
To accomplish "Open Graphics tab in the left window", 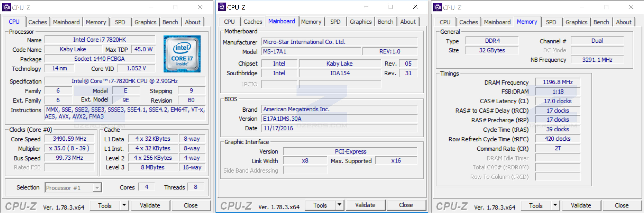I will pos(145,22).
